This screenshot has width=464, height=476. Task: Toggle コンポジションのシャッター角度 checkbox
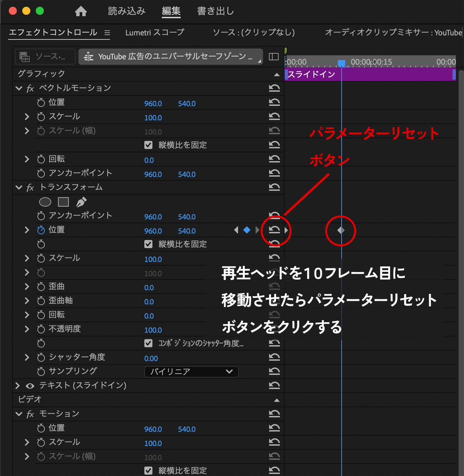[x=148, y=343]
